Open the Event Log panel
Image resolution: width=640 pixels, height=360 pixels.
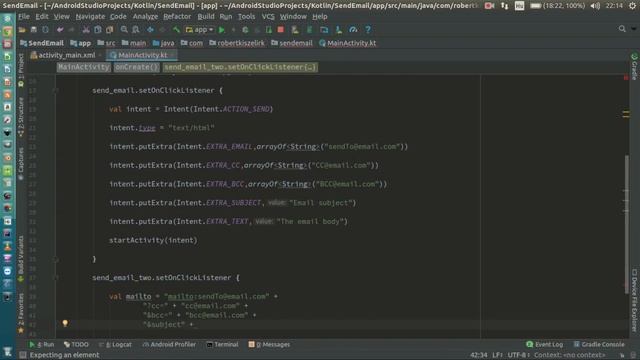[544, 344]
